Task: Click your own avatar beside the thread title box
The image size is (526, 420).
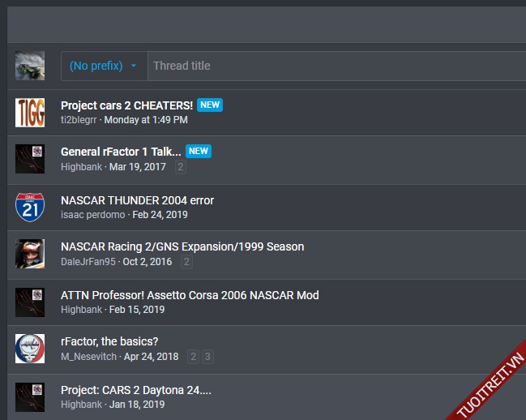Action: coord(30,66)
